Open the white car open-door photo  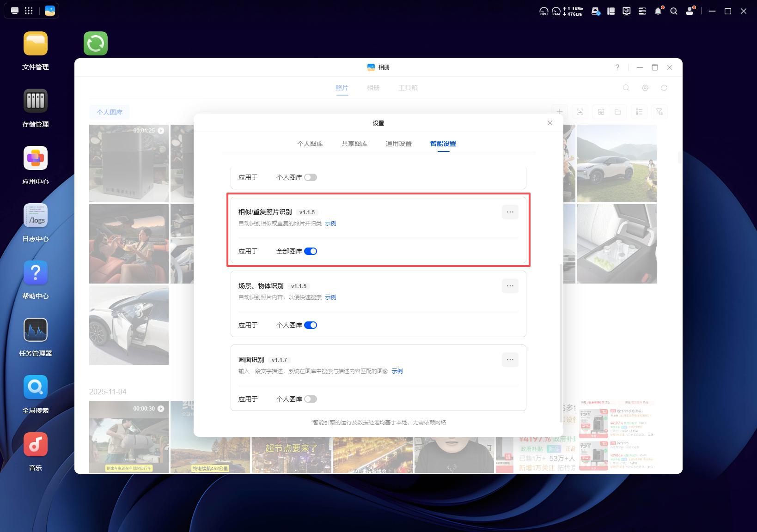click(129, 325)
